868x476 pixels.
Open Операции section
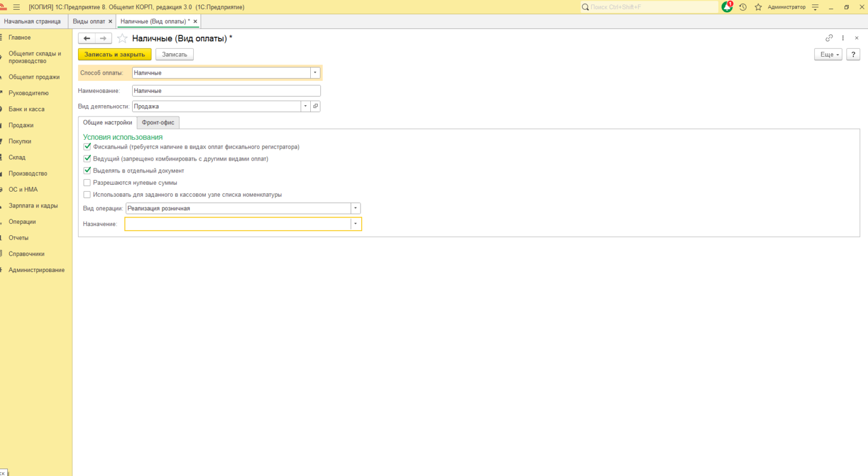coord(22,222)
